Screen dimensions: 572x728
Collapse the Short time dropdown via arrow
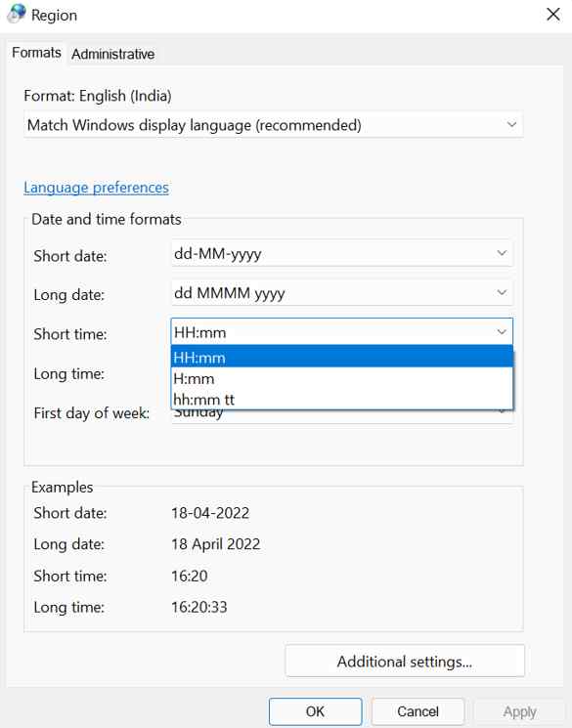pyautogui.click(x=502, y=332)
